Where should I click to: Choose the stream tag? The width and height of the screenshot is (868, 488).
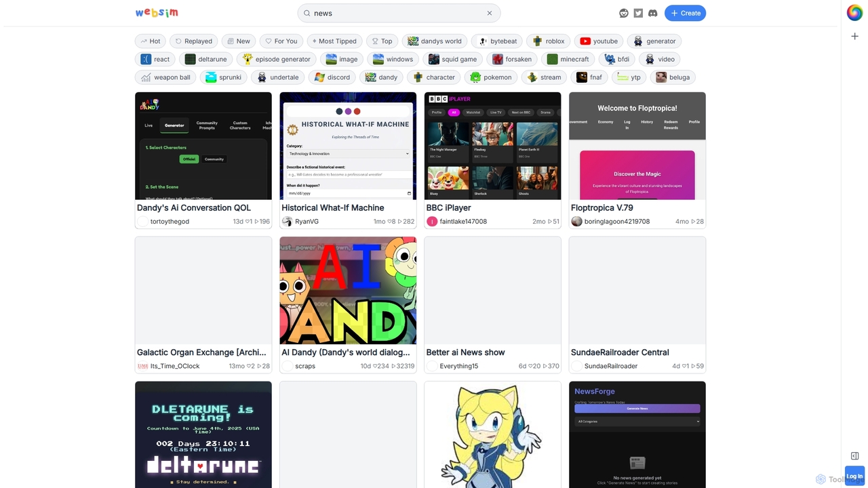545,77
